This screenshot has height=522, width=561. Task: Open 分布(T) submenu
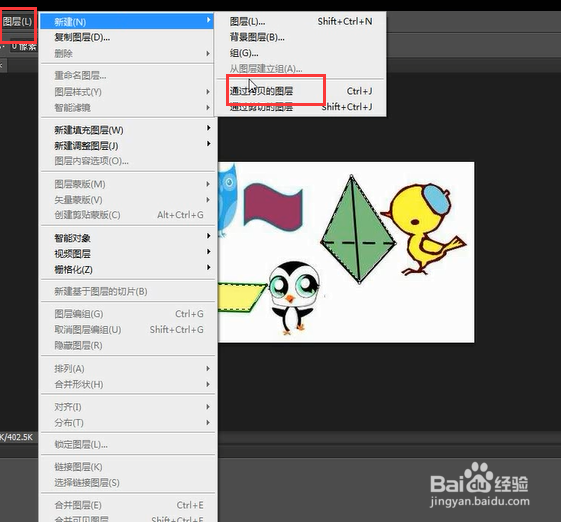click(x=127, y=423)
